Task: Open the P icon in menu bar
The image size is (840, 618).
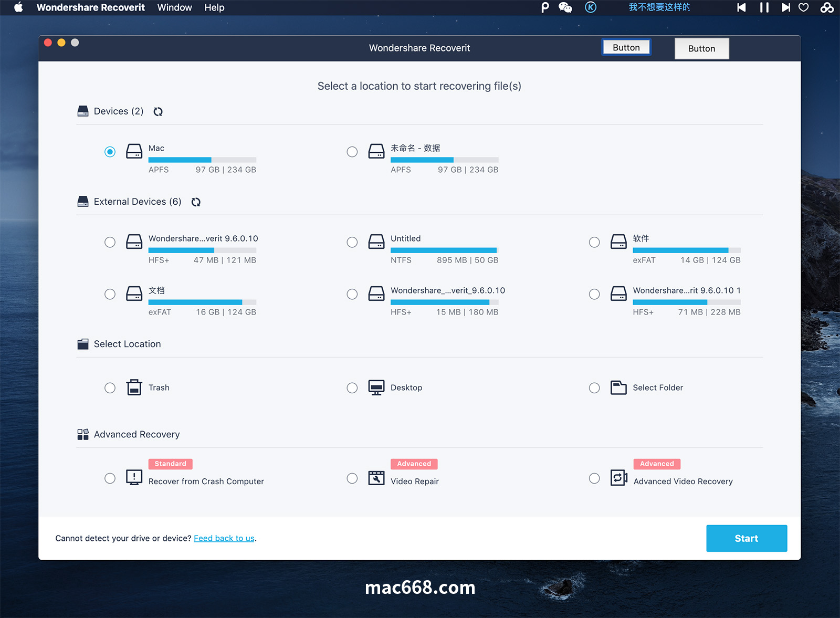Action: 545,7
